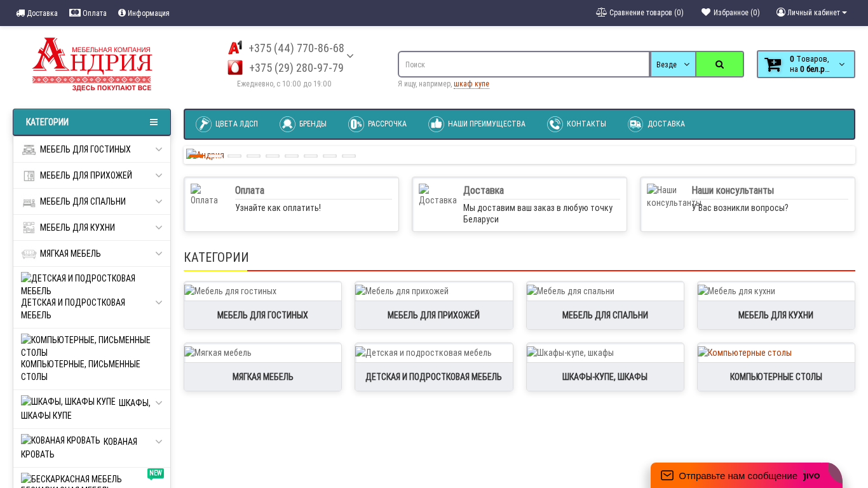
Task: Click the MTS operator phone icon
Action: point(235,67)
